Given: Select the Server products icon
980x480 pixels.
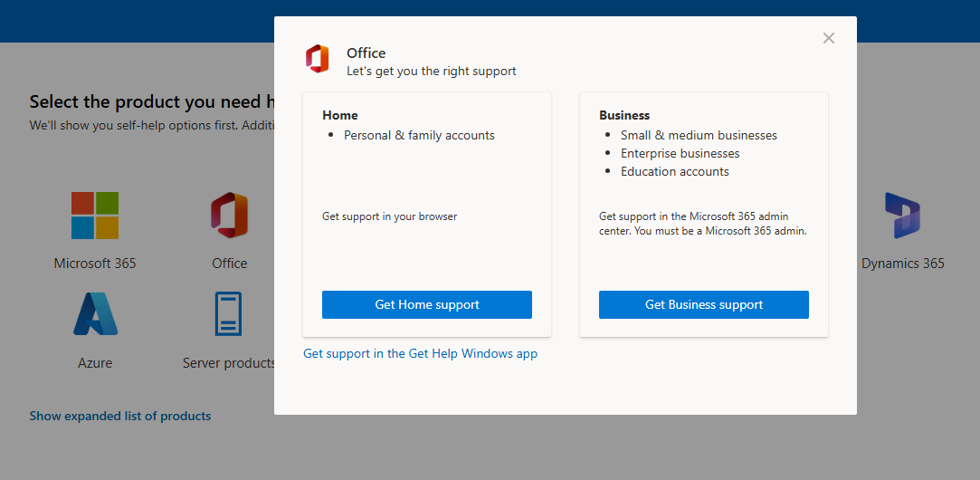Looking at the screenshot, I should (x=228, y=314).
